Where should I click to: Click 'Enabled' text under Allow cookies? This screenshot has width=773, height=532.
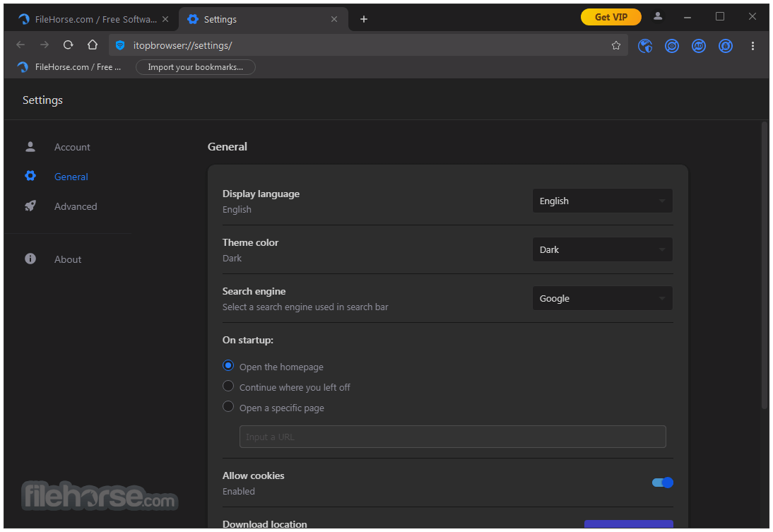239,491
